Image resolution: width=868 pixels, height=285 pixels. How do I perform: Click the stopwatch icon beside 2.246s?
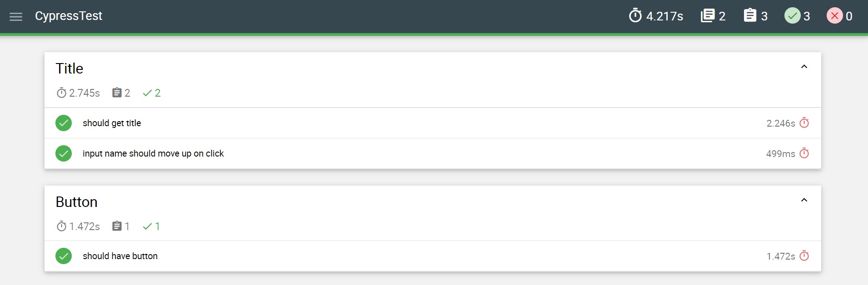point(804,123)
